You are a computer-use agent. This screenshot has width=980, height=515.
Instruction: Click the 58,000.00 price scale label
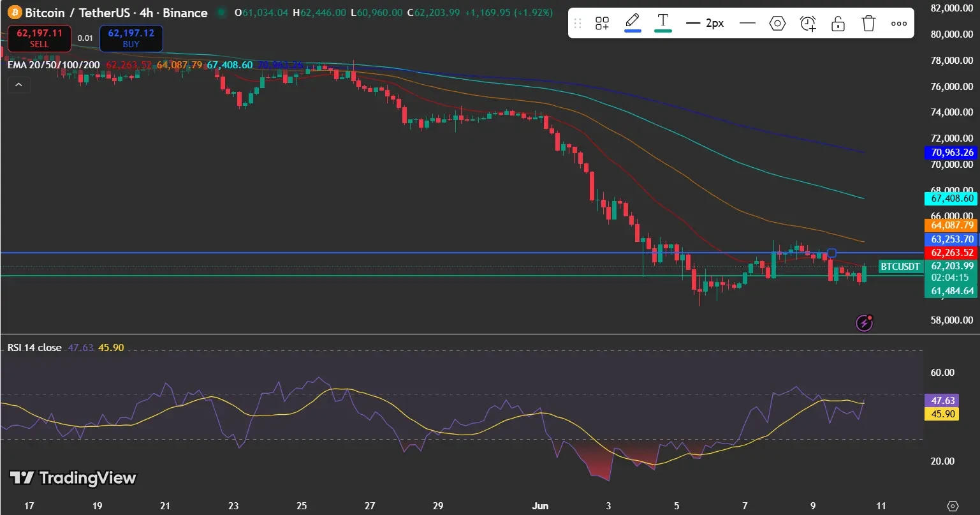952,320
